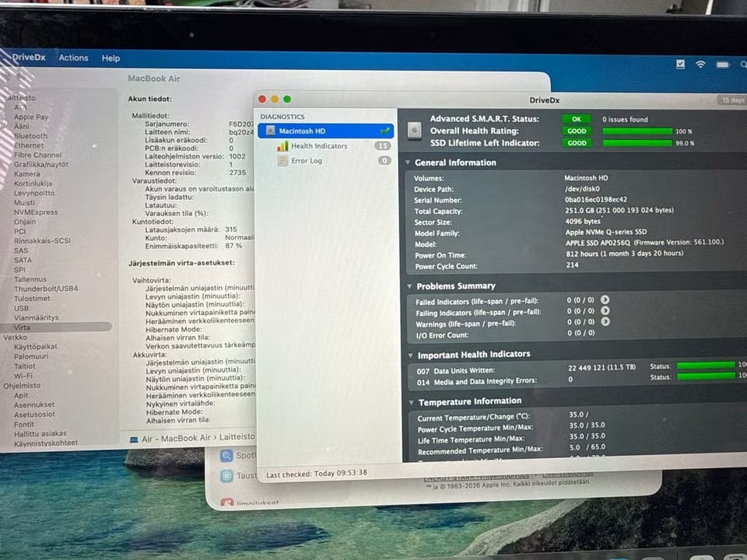Collapse the Temperature Information section
The image size is (747, 560).
[411, 403]
